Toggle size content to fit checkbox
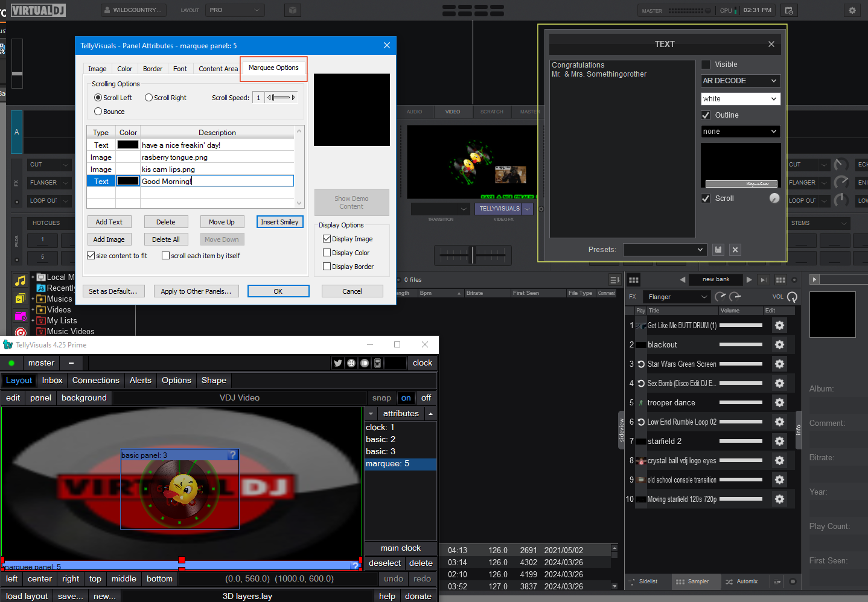The image size is (868, 602). pos(91,256)
